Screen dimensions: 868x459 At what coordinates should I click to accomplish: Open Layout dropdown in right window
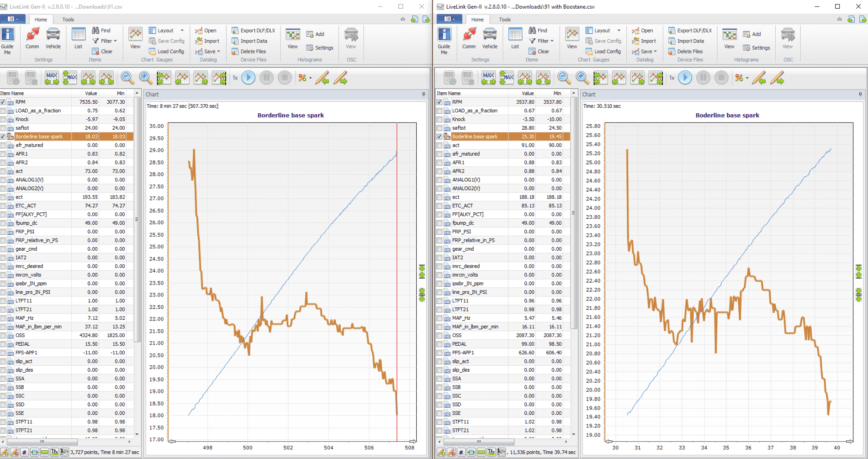click(603, 31)
